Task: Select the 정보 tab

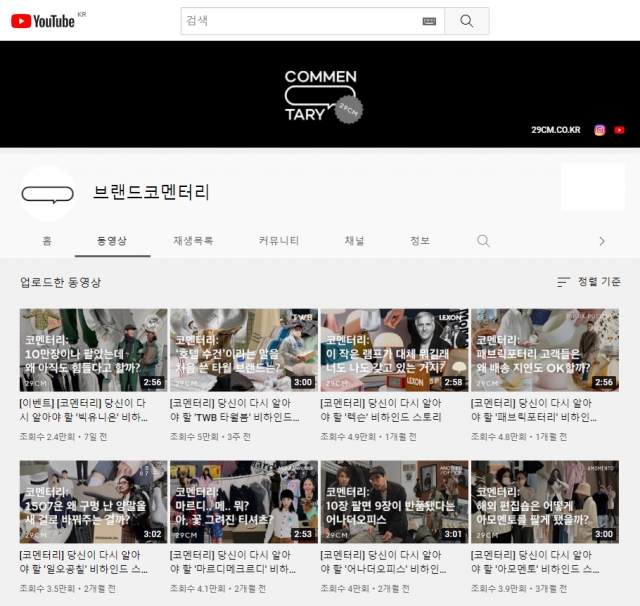Action: (420, 241)
